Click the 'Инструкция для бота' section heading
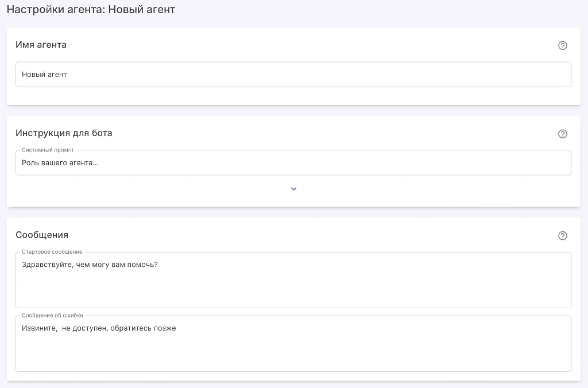 (x=64, y=133)
